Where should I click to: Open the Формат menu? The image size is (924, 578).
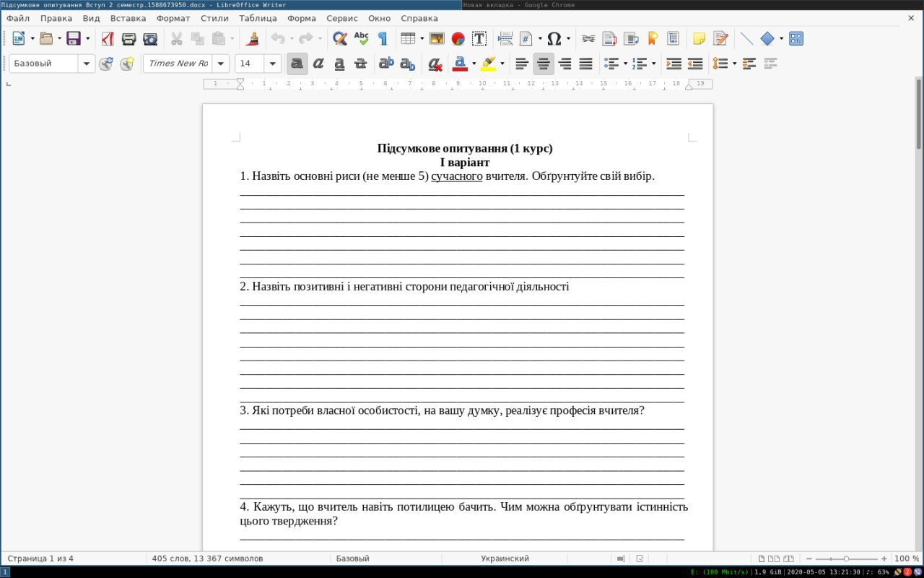click(173, 18)
